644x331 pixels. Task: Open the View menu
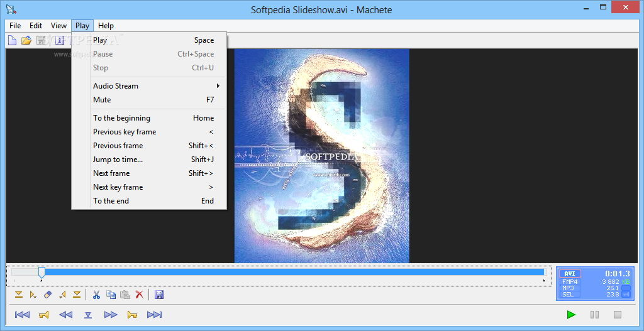58,25
